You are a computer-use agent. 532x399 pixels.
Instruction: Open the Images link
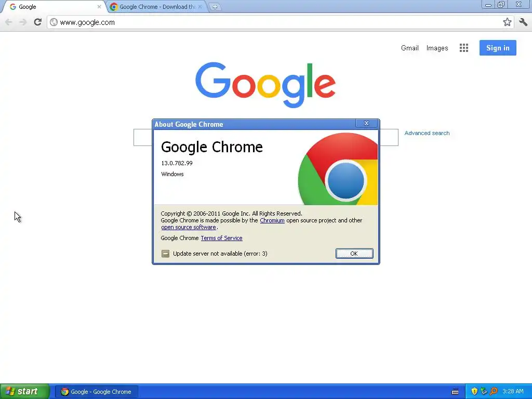(x=437, y=48)
